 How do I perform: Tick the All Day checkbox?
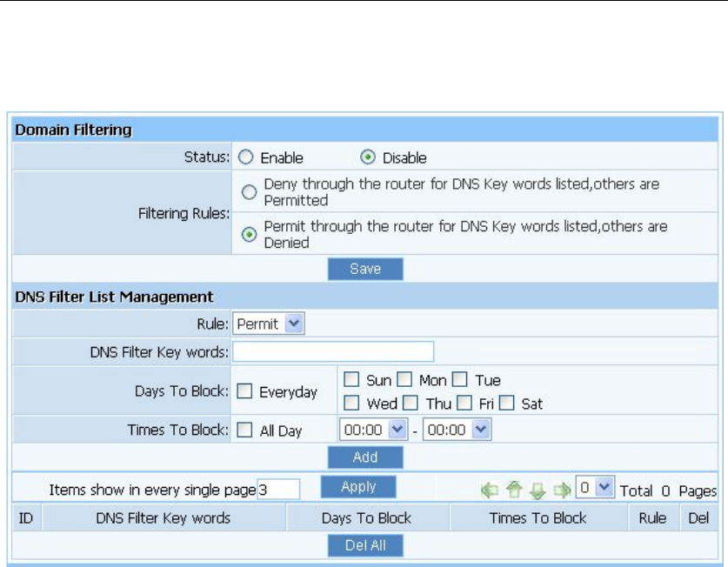point(244,430)
